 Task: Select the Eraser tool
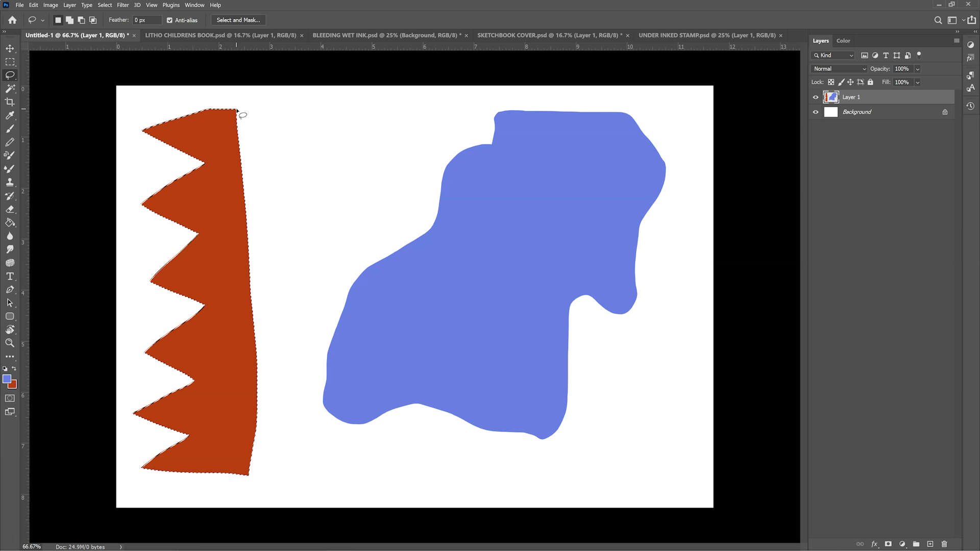pyautogui.click(x=10, y=209)
